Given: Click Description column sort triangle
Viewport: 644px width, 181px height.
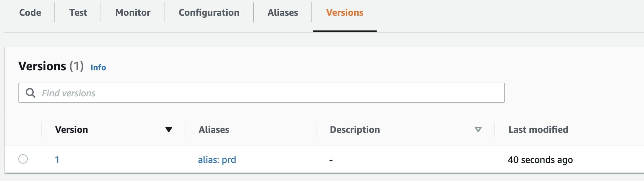Looking at the screenshot, I should click(478, 129).
